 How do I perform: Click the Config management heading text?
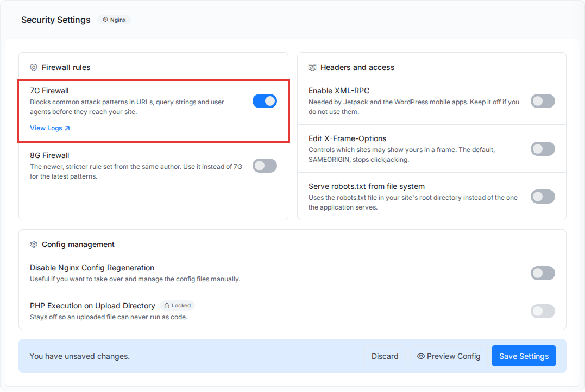[78, 245]
